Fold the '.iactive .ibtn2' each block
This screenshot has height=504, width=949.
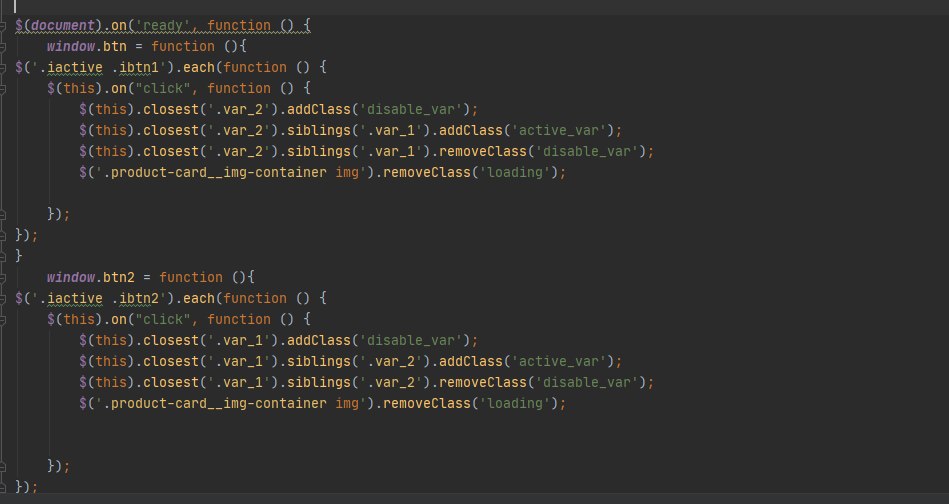[2, 299]
